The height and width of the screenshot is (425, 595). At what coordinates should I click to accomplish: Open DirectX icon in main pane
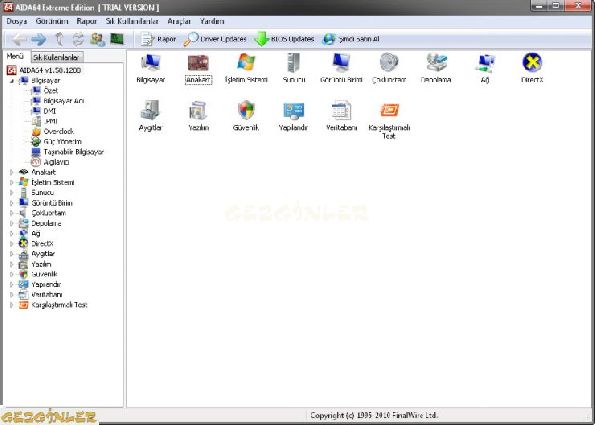(532, 68)
